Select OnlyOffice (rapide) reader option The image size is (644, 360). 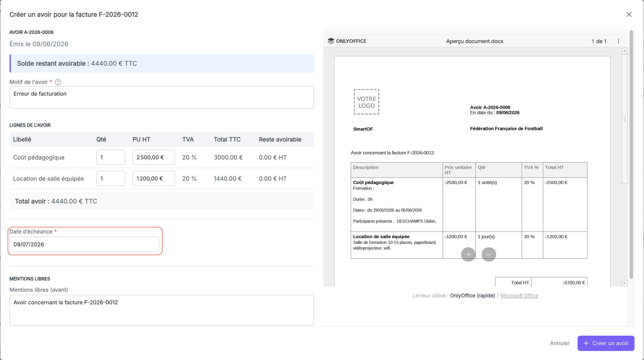[x=472, y=295]
